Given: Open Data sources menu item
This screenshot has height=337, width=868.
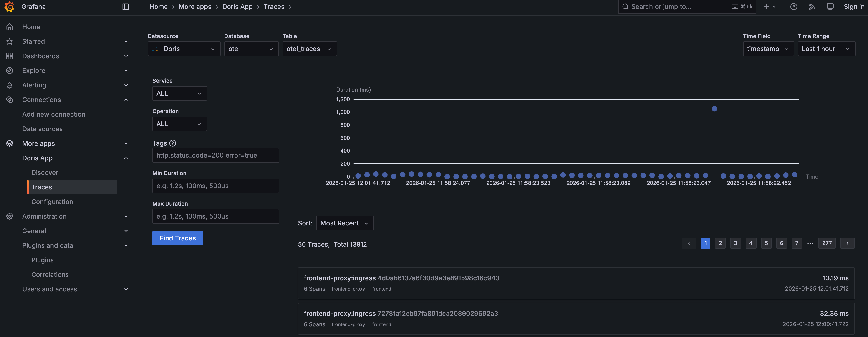Looking at the screenshot, I should point(43,129).
